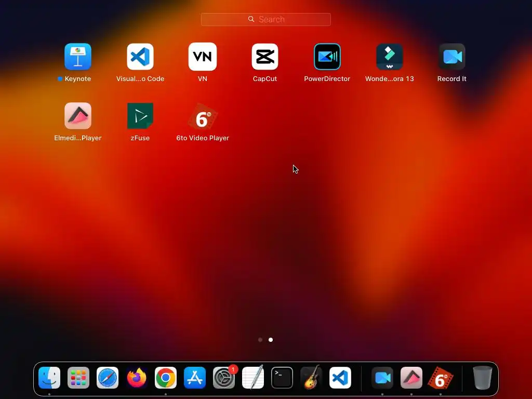Click Launchpad icon in the Dock
Image resolution: width=532 pixels, height=399 pixels.
pos(78,378)
